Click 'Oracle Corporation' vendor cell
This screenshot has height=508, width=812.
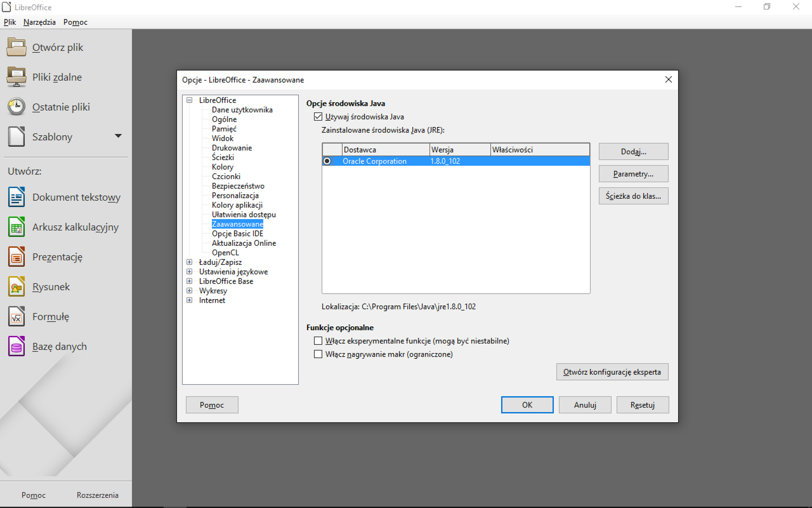(375, 161)
